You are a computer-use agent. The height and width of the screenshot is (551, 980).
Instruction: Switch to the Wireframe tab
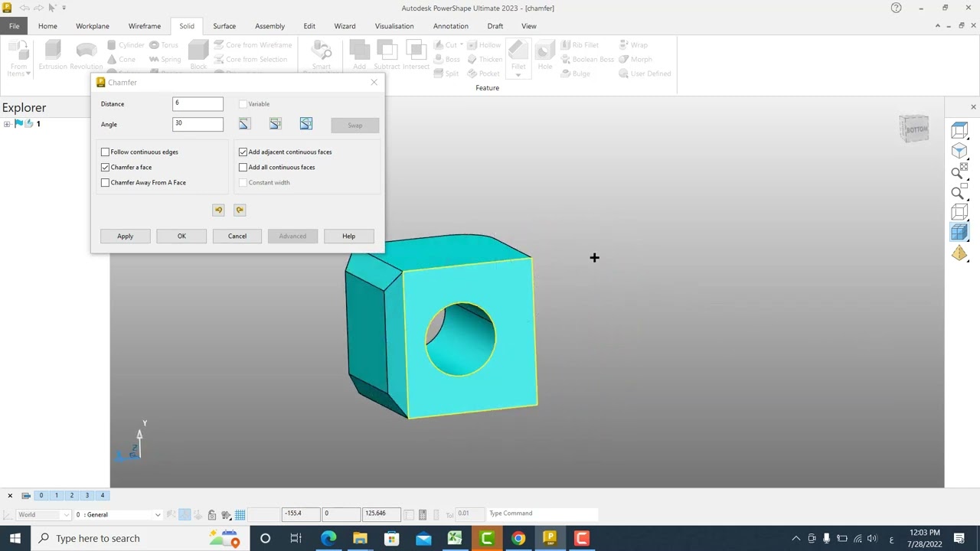pyautogui.click(x=145, y=26)
